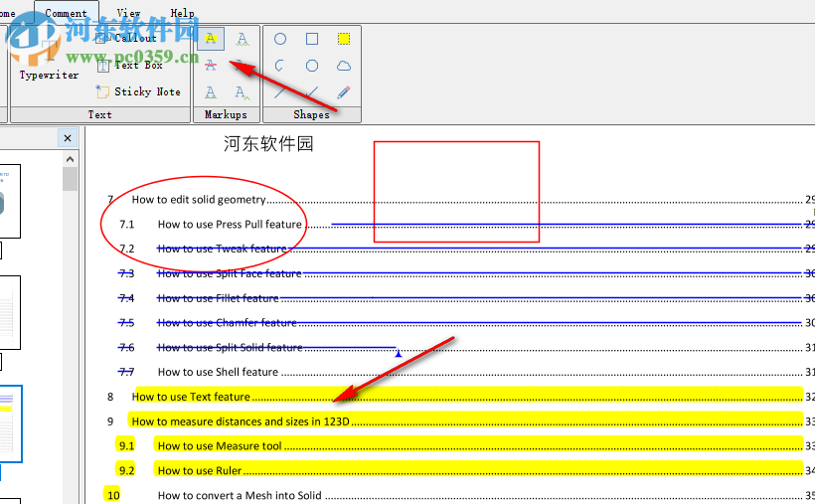815x504 pixels.
Task: Choose the Polygon shape tool
Action: [x=312, y=66]
